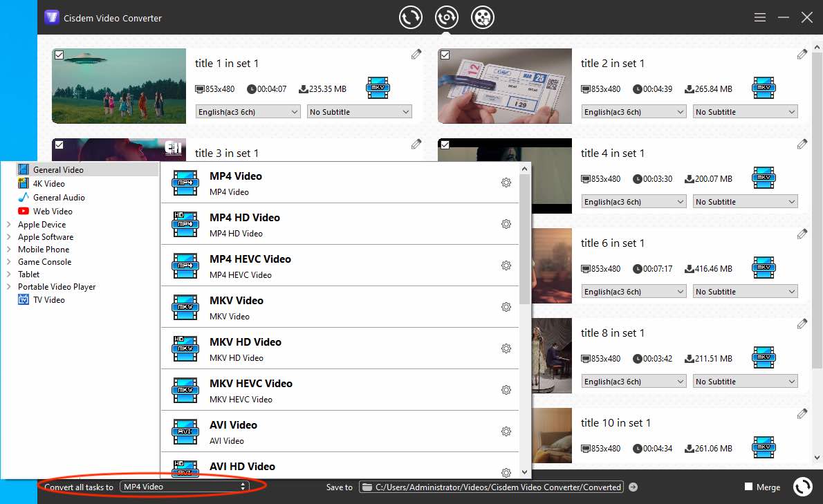Click the title 8 piano video thumbnail

coord(552,355)
